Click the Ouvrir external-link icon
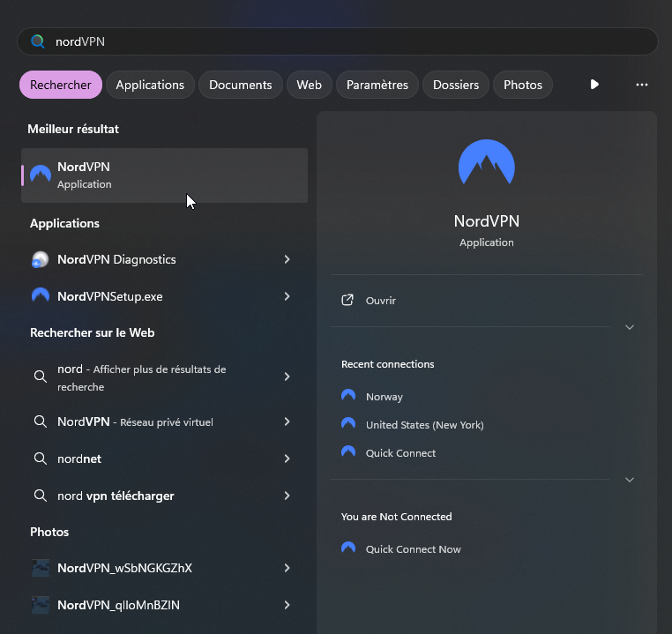 347,301
